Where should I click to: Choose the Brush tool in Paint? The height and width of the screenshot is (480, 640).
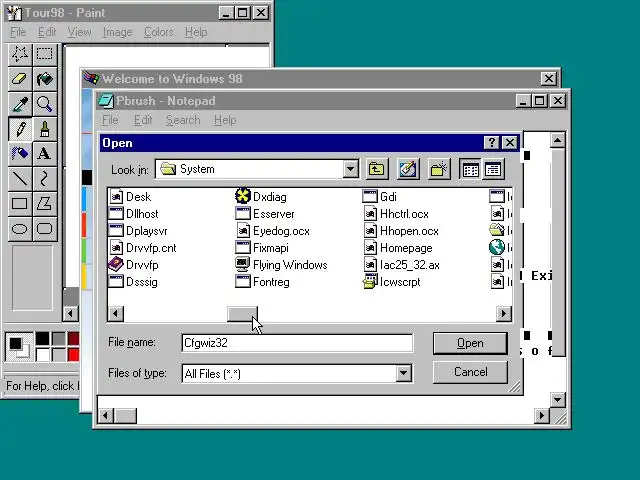(x=44, y=129)
